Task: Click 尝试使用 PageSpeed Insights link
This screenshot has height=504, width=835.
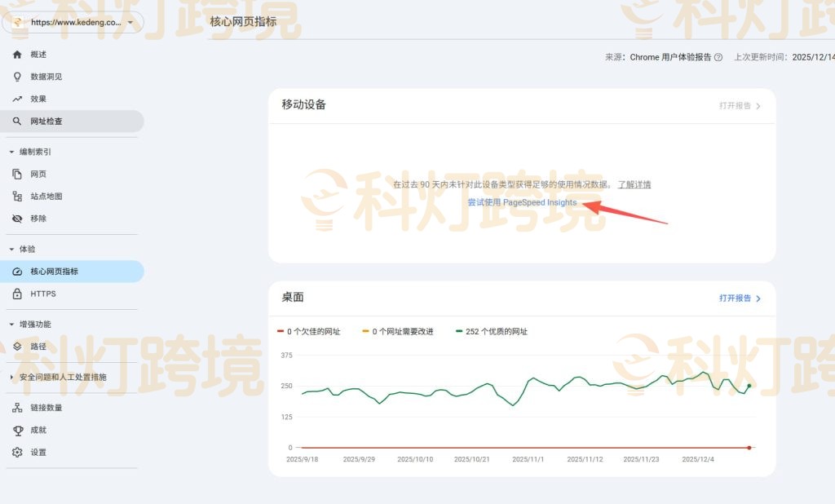Action: coord(522,202)
